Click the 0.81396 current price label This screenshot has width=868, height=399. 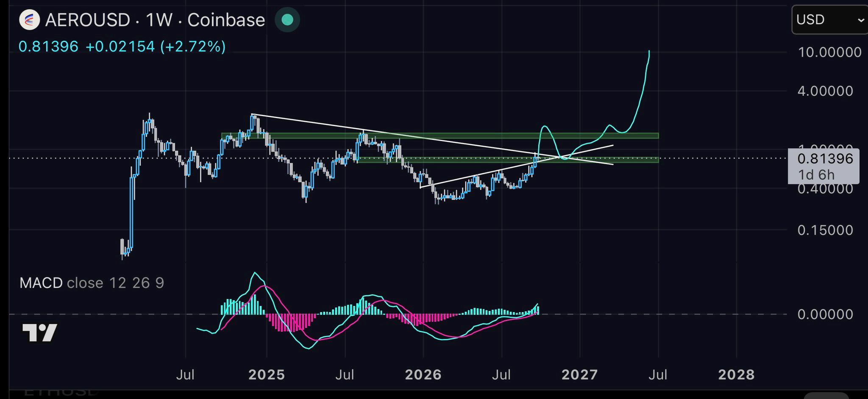click(825, 159)
